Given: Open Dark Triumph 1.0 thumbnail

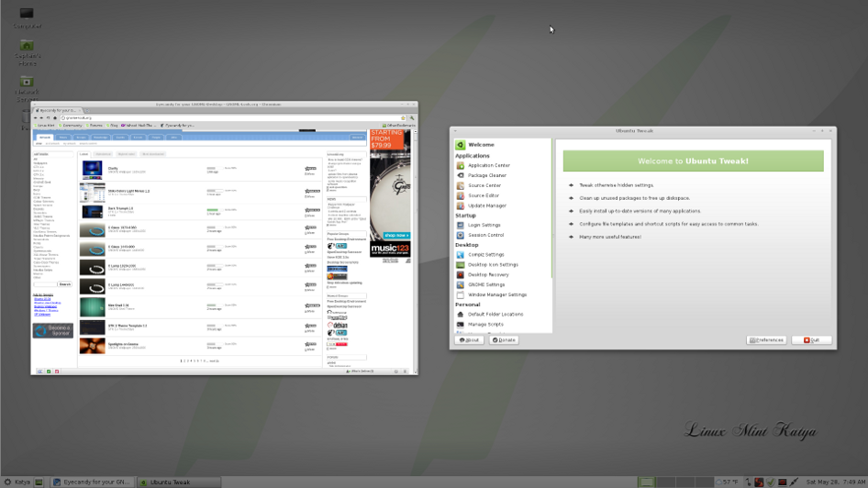Looking at the screenshot, I should (x=92, y=211).
